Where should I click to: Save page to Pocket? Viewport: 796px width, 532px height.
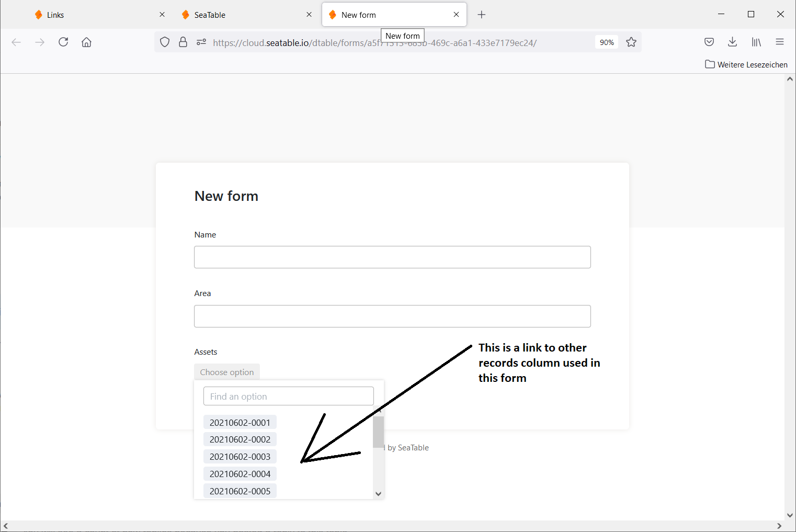click(709, 42)
